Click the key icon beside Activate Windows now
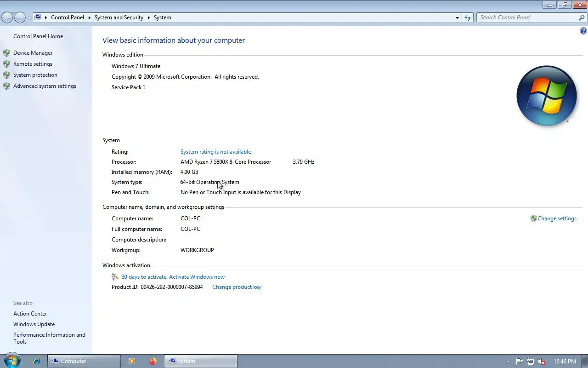Screen dimensions: 588x368 click(115, 277)
